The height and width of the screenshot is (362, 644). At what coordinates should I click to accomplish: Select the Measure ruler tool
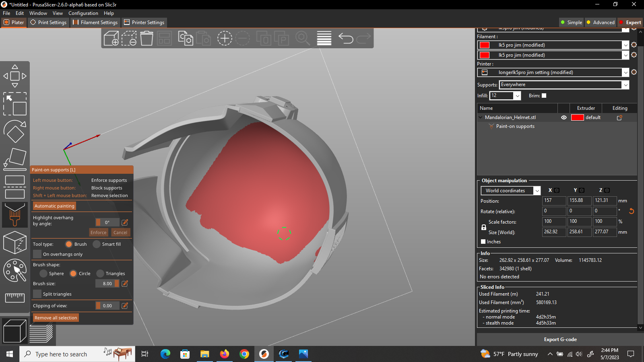[x=15, y=298]
